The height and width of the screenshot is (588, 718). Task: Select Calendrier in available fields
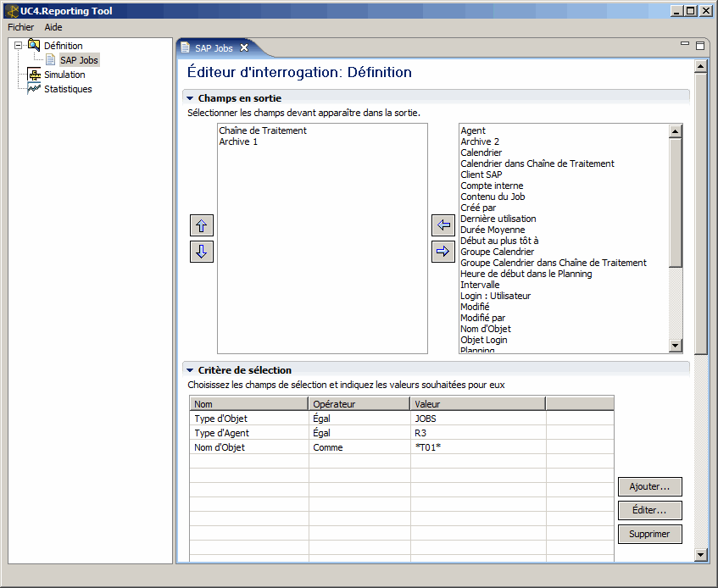[x=481, y=153]
